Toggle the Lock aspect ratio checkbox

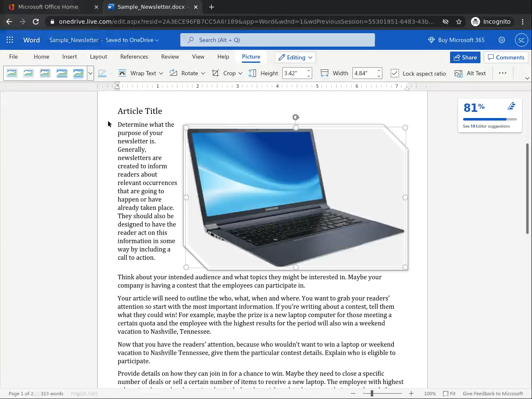tap(395, 74)
